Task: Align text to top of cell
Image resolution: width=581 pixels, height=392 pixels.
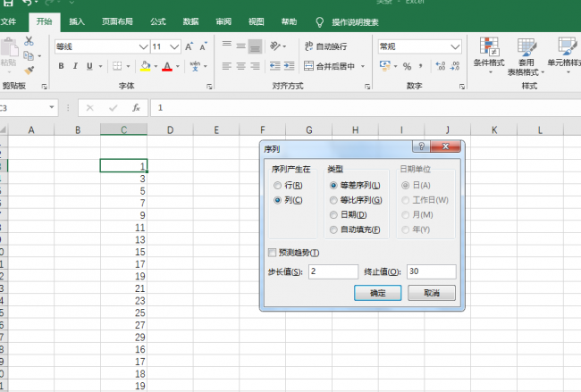Action: click(227, 46)
